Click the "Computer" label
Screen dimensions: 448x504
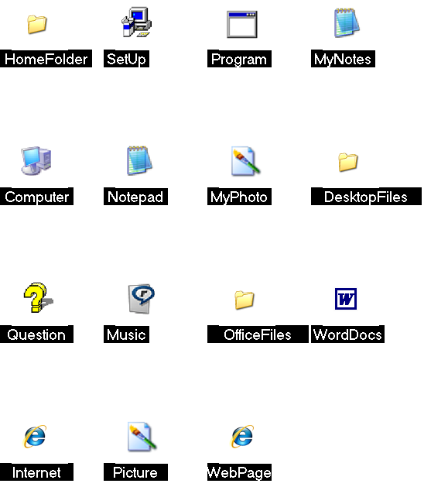pos(36,197)
